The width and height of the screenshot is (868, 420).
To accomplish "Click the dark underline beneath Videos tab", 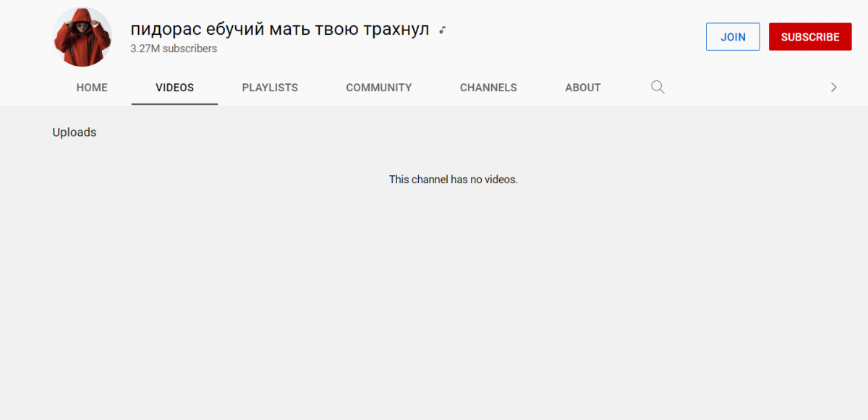I will [174, 104].
